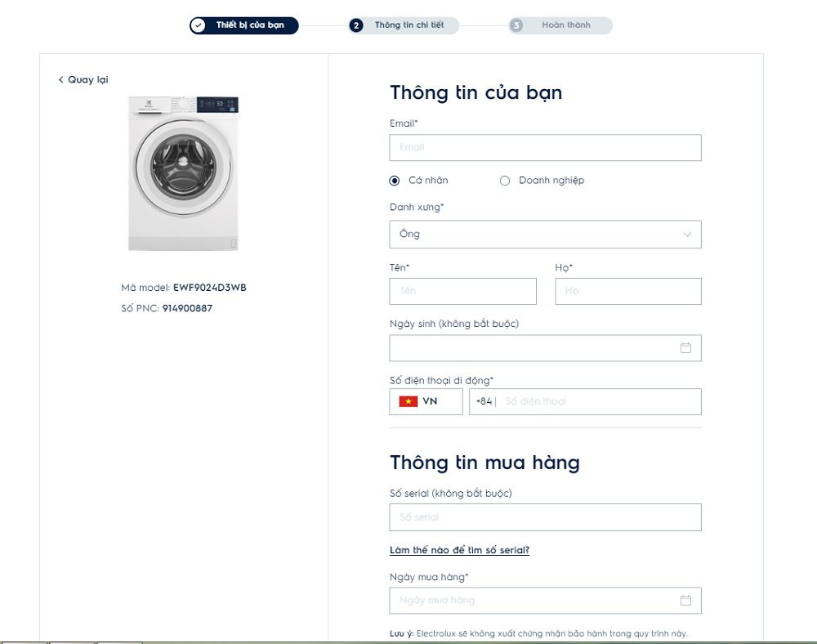
Task: Click the Vietnam flag icon
Action: [x=408, y=401]
